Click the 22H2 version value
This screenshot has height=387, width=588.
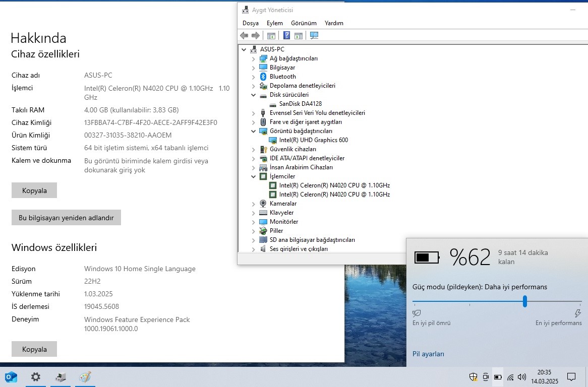click(x=92, y=281)
